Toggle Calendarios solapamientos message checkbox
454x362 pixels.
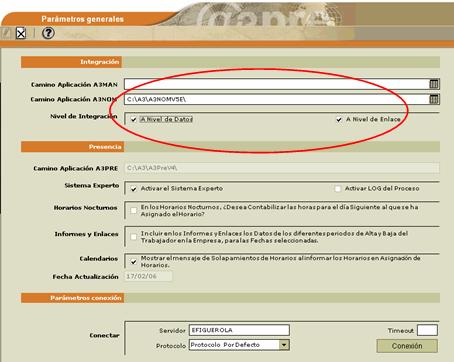click(134, 262)
